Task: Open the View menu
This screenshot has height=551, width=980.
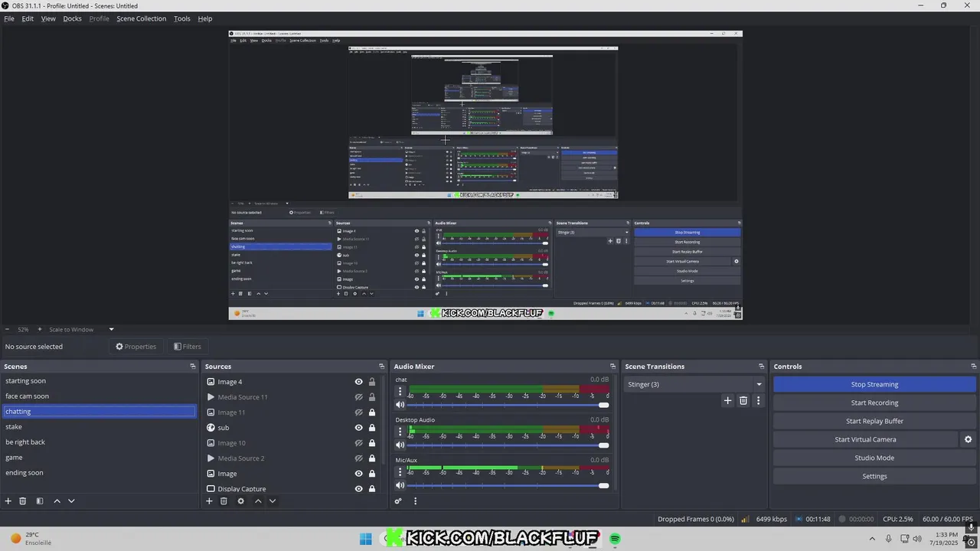Action: 48,18
